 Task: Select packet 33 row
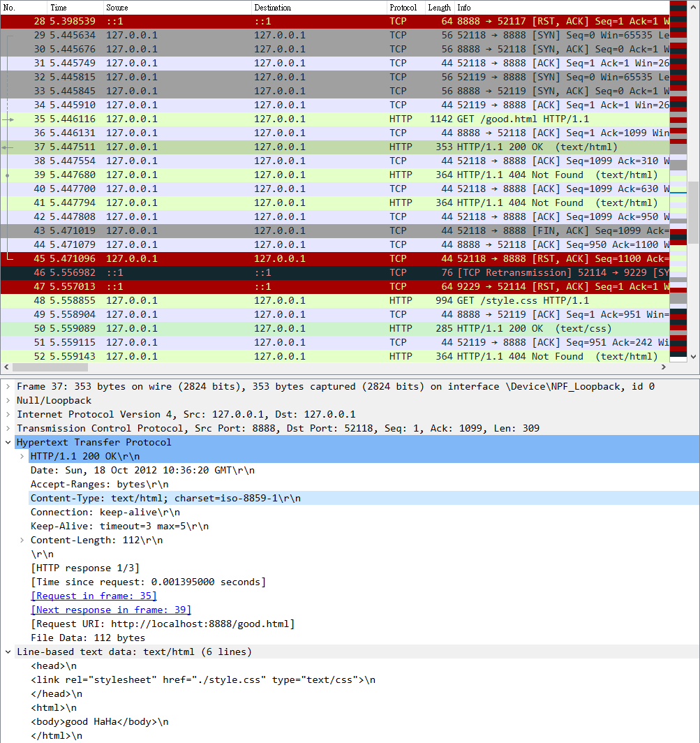point(335,91)
